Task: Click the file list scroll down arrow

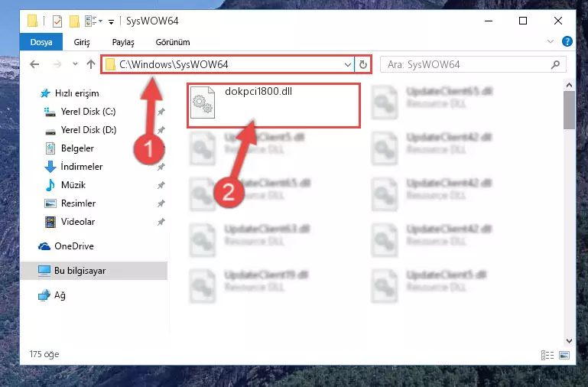Action: [x=569, y=341]
